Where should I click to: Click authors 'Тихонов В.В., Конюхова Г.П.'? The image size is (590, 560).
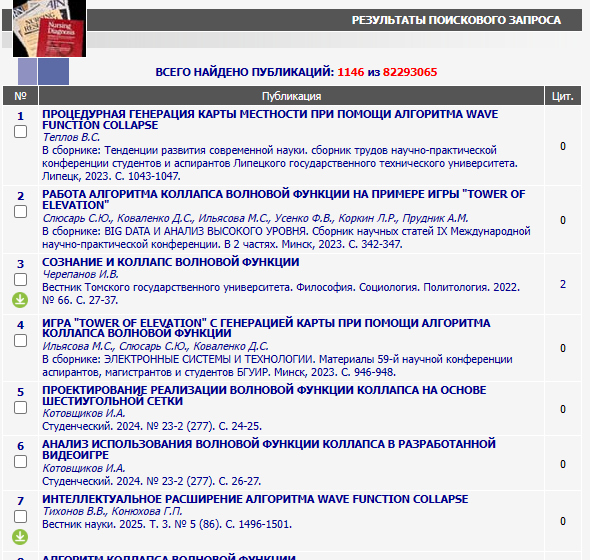(112, 511)
